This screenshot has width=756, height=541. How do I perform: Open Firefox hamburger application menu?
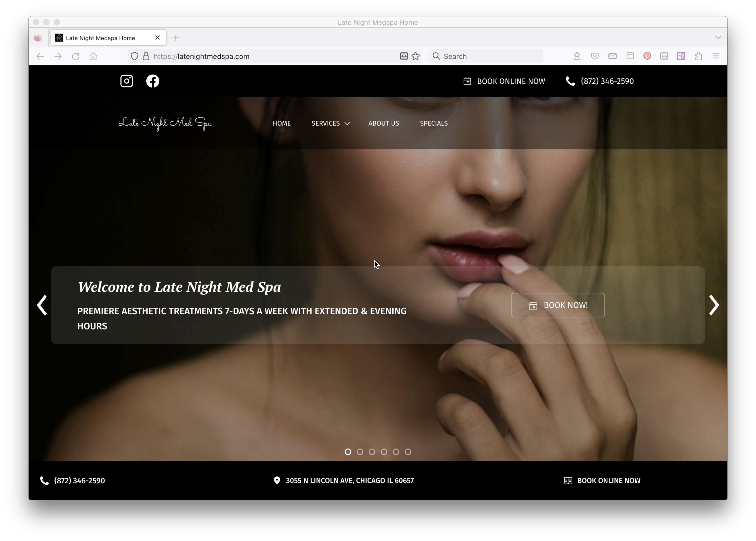point(716,56)
